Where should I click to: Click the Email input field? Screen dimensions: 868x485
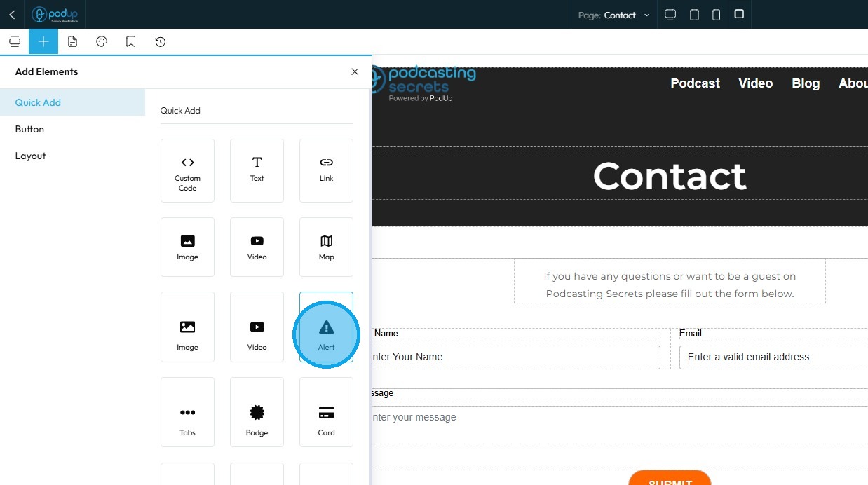coord(773,357)
